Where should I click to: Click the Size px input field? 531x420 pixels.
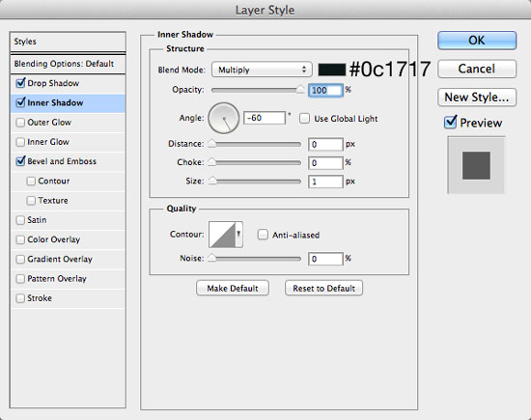click(x=325, y=182)
